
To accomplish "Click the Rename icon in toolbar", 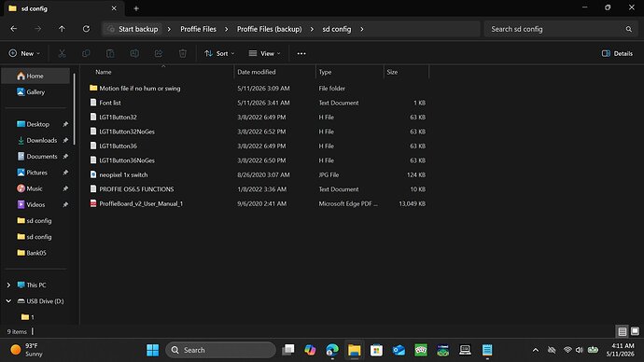I will pos(134,53).
